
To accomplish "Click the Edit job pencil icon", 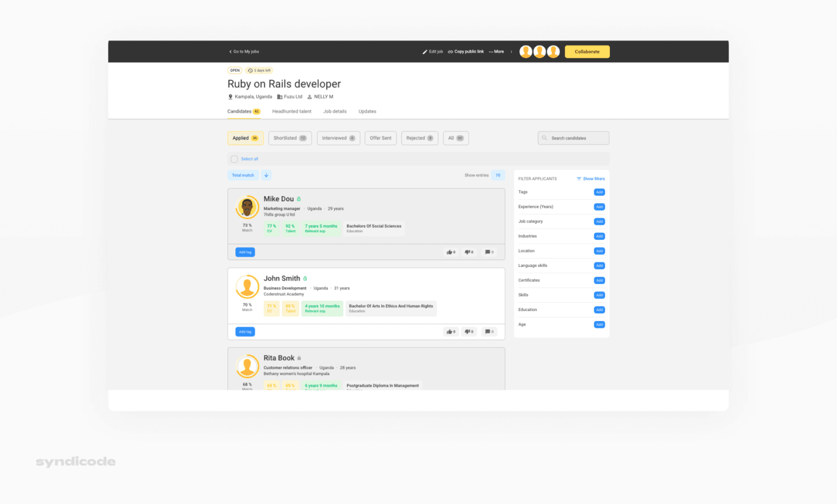I will pos(425,51).
